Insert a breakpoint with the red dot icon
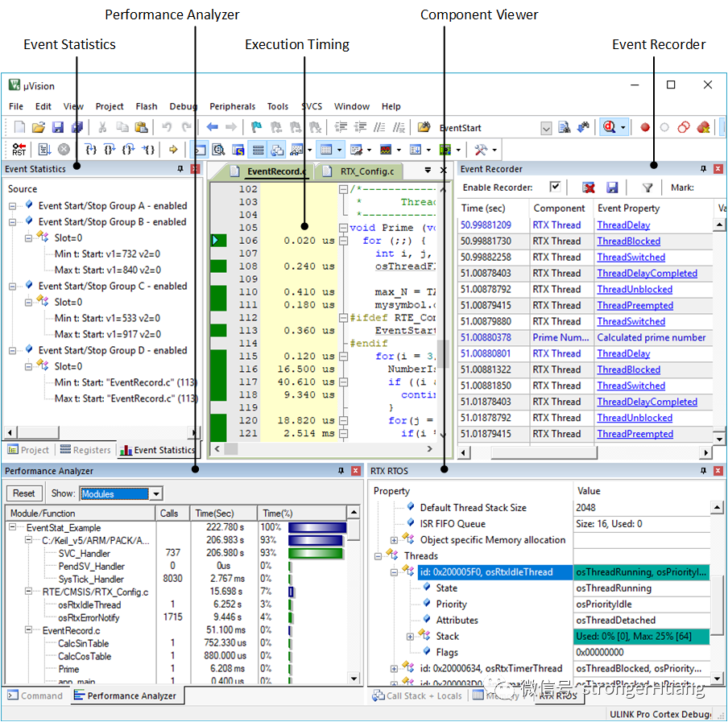728x722 pixels. 645,127
